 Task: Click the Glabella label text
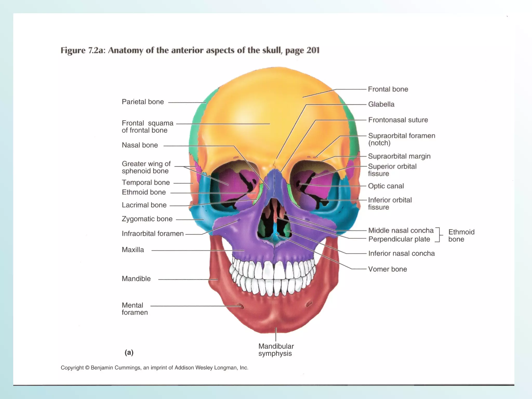pyautogui.click(x=381, y=104)
